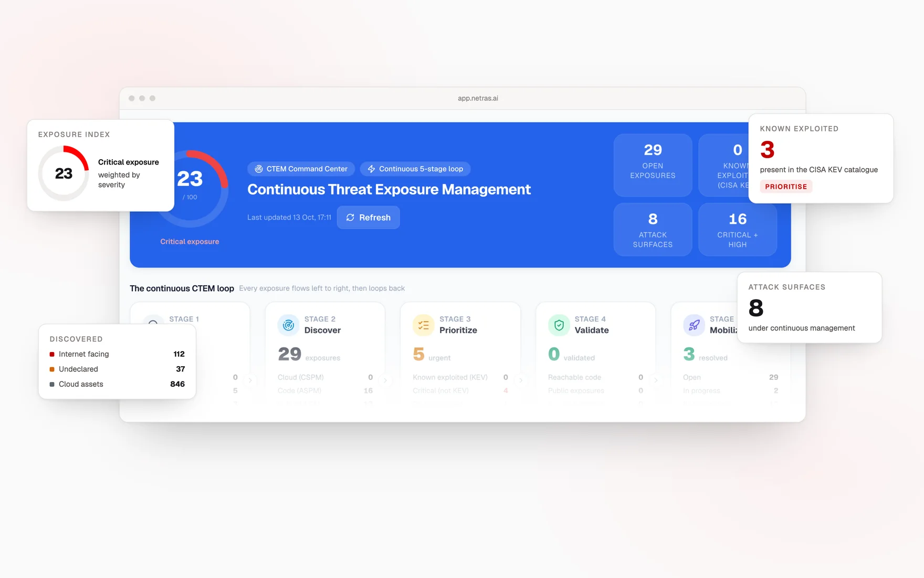Click the Stage 3 Prioritize checklist icon
The height and width of the screenshot is (578, 924).
[423, 325]
